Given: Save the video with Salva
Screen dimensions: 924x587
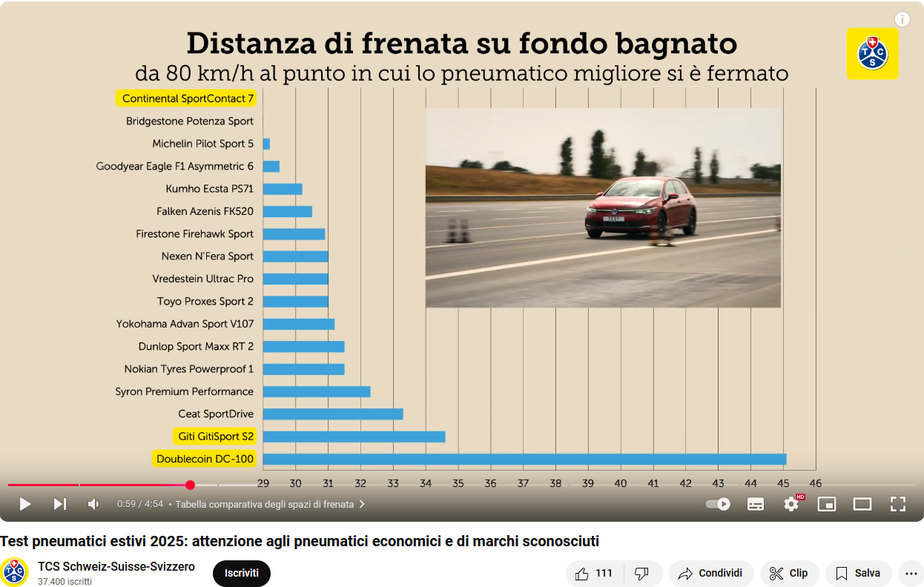Looking at the screenshot, I should [859, 573].
